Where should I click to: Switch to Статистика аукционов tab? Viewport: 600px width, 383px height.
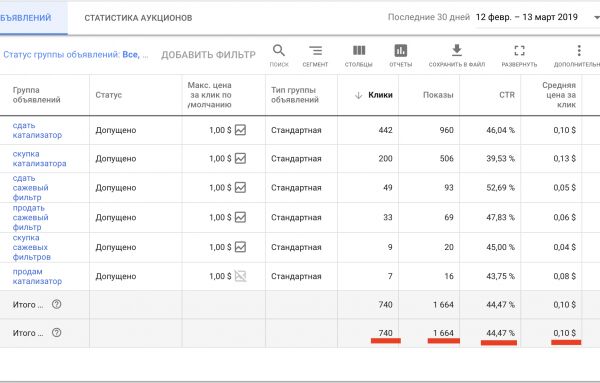click(x=138, y=18)
